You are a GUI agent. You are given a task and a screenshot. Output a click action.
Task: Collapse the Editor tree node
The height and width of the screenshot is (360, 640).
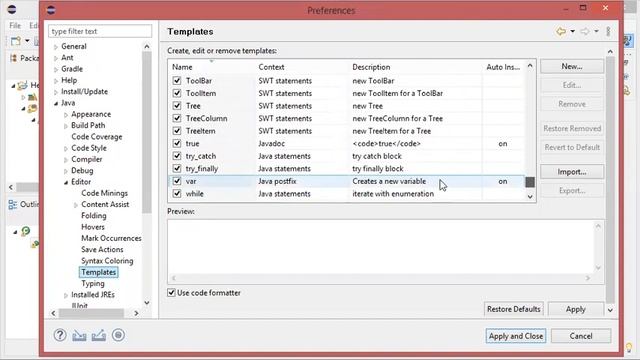[x=66, y=182]
